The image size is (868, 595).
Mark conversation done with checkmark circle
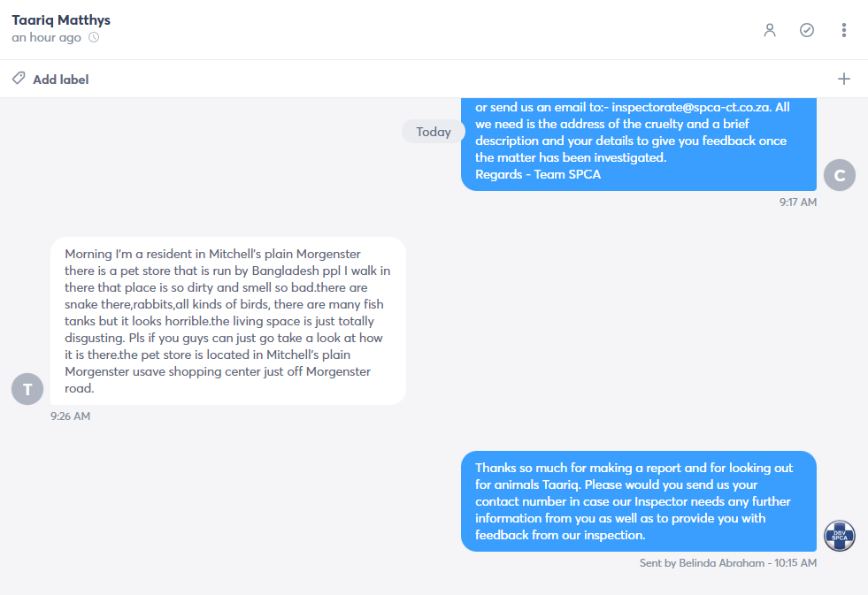[807, 30]
